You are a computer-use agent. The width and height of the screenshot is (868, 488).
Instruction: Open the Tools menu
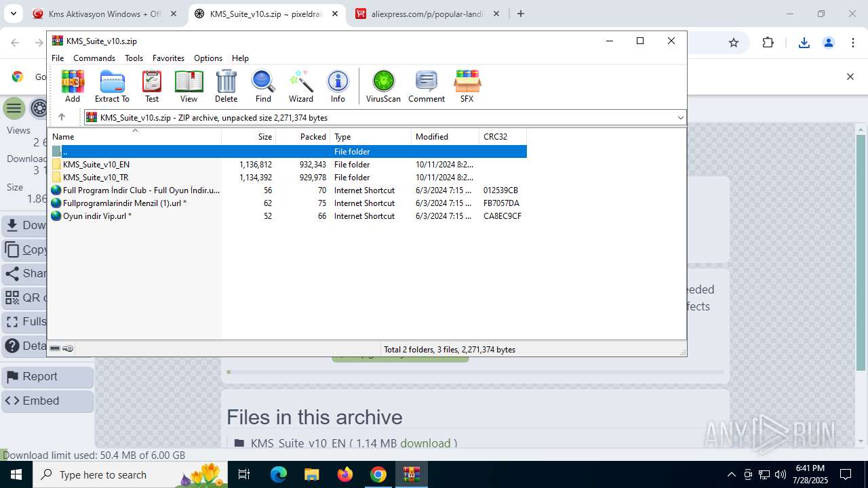(134, 58)
